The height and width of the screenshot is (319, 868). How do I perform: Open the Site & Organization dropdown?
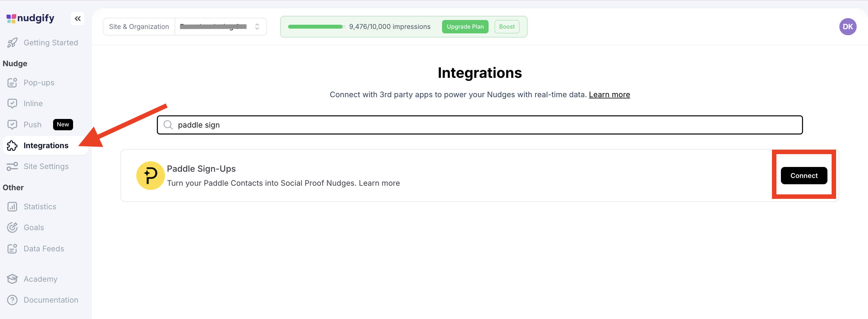tap(221, 27)
